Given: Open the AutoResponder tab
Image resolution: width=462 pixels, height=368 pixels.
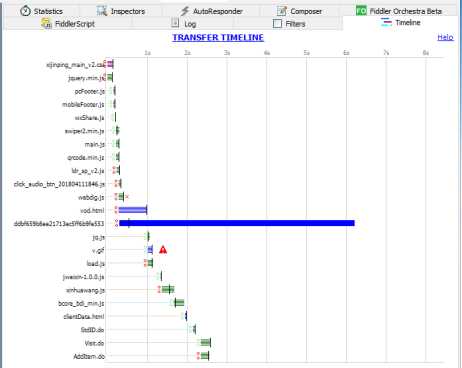Looking at the screenshot, I should pyautogui.click(x=211, y=11).
